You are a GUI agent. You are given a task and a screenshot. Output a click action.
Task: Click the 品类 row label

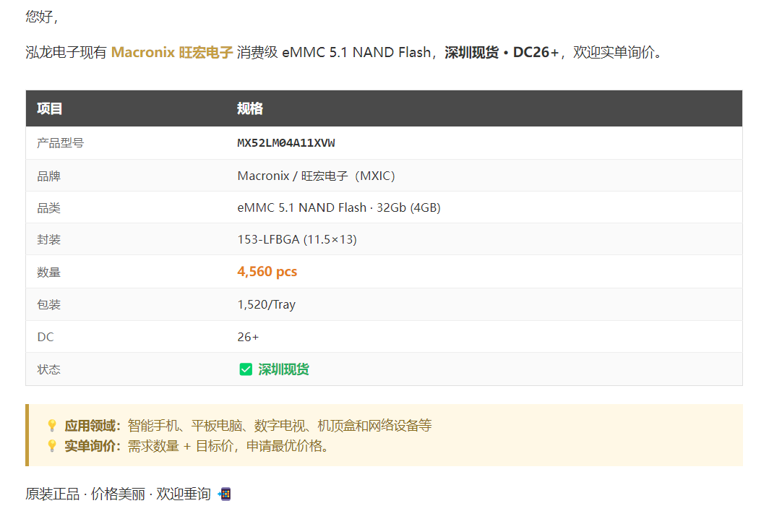point(48,208)
